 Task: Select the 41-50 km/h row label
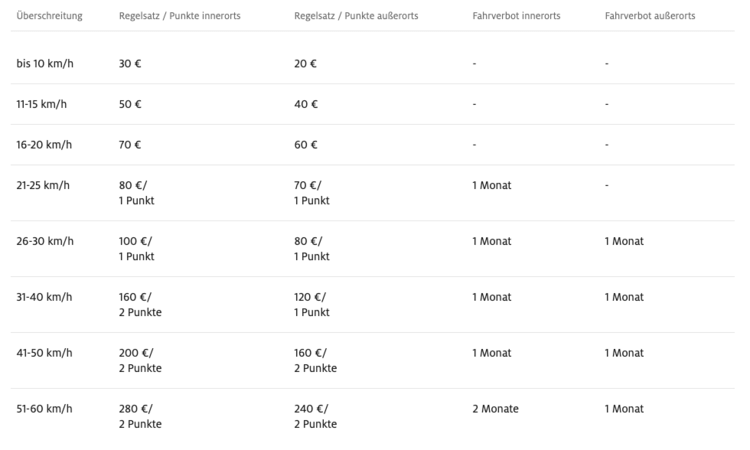45,353
